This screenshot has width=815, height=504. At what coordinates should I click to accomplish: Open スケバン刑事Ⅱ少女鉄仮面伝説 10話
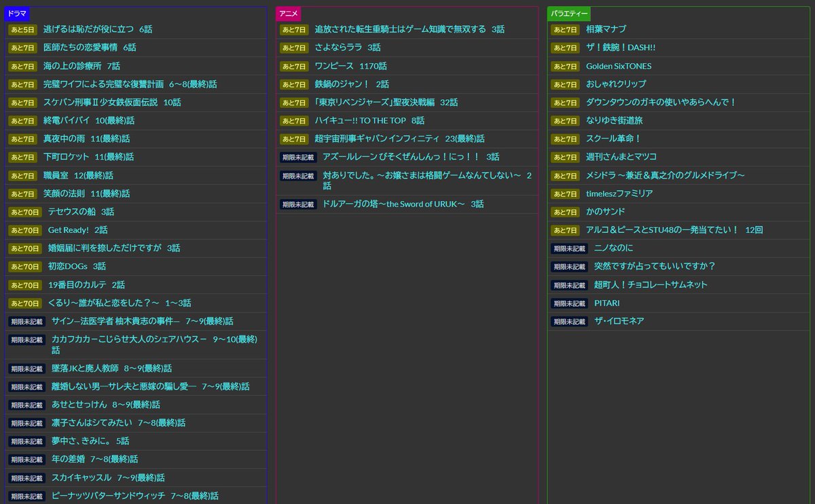coord(112,103)
